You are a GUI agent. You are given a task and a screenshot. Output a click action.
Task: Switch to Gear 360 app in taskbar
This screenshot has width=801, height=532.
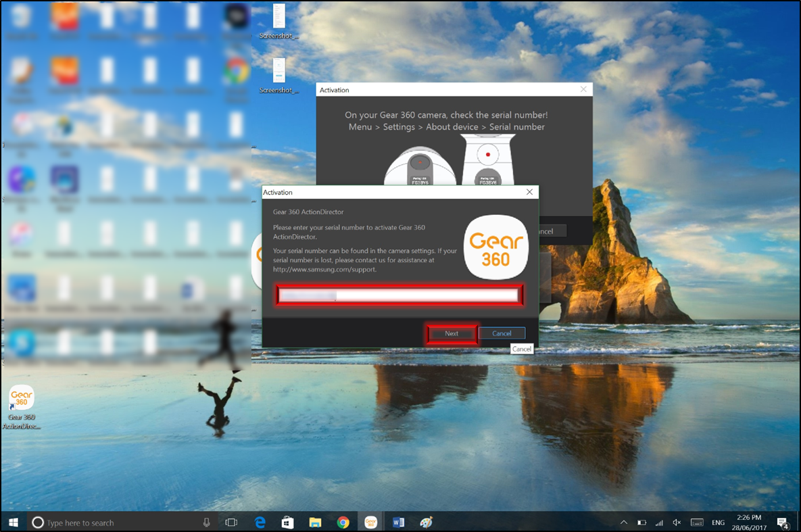(371, 523)
